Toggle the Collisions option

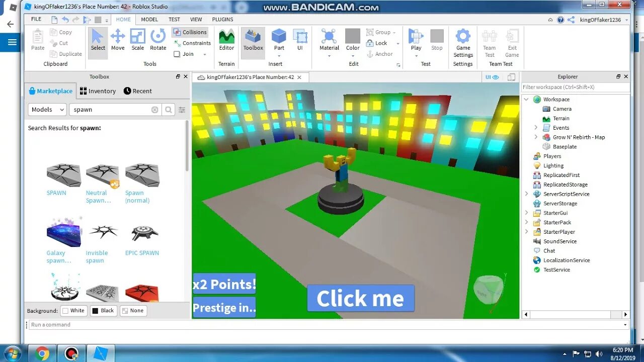coord(189,32)
